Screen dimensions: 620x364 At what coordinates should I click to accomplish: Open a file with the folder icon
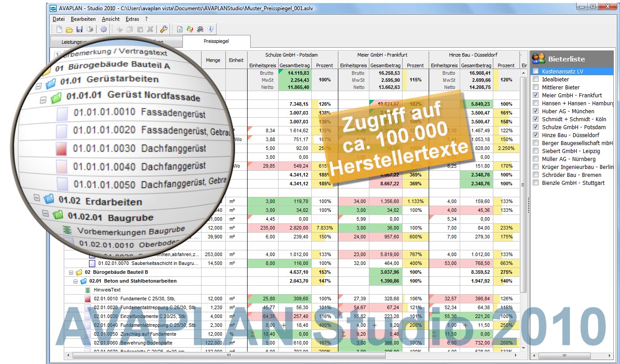(x=70, y=30)
